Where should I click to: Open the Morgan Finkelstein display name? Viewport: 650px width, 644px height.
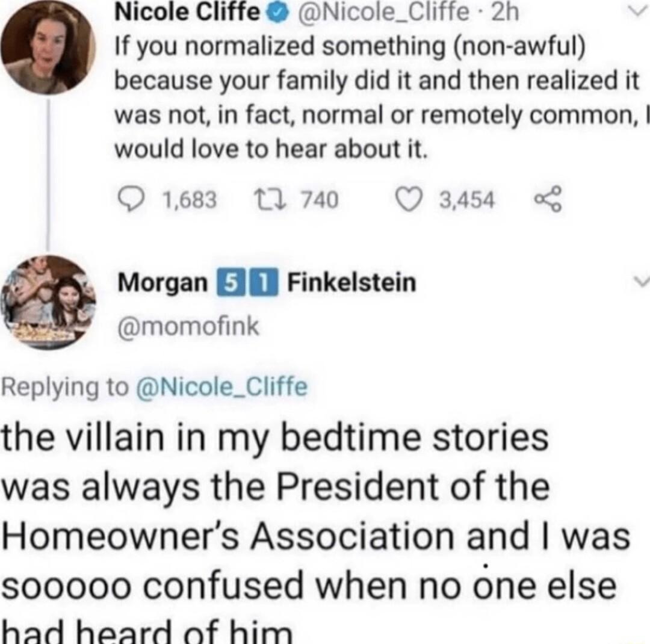point(267,282)
